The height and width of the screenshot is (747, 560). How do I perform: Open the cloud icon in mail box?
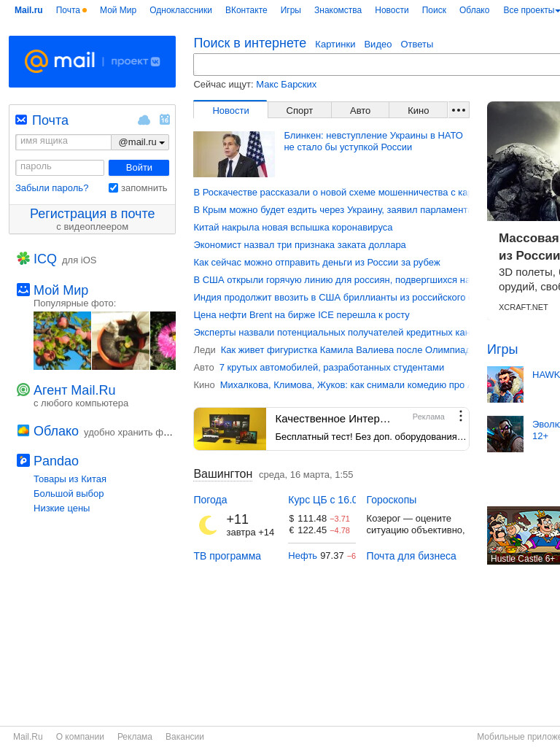point(144,120)
